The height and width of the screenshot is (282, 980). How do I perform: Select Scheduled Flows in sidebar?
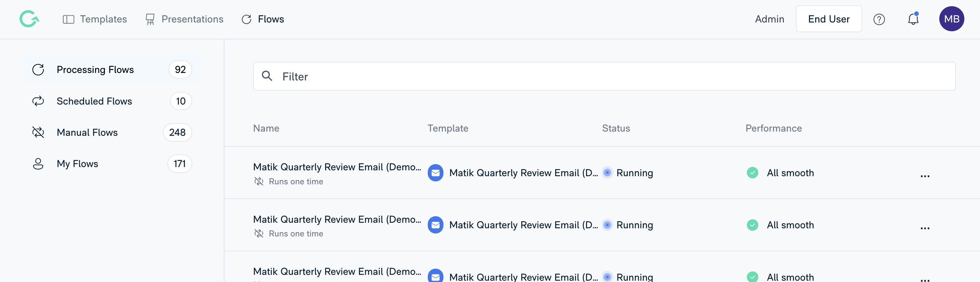pyautogui.click(x=111, y=101)
